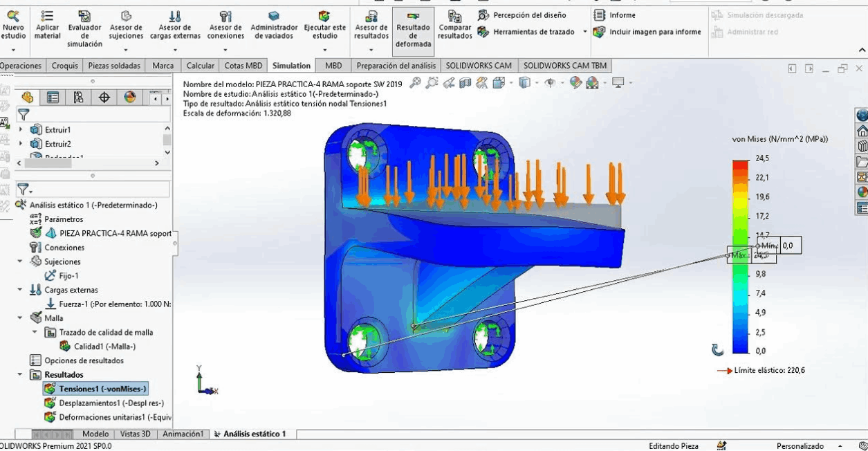Click the Zoom to fit magnifier icon
The height and width of the screenshot is (451, 868).
point(415,83)
